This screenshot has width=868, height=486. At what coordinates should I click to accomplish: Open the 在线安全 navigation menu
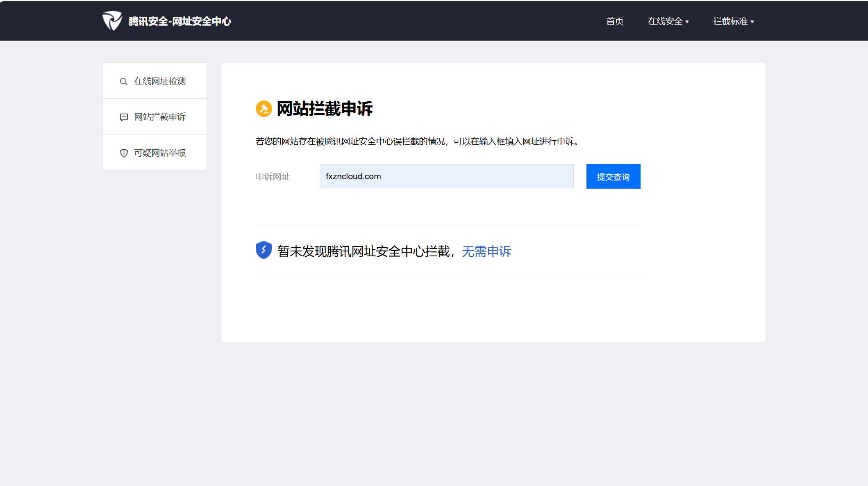pos(665,21)
